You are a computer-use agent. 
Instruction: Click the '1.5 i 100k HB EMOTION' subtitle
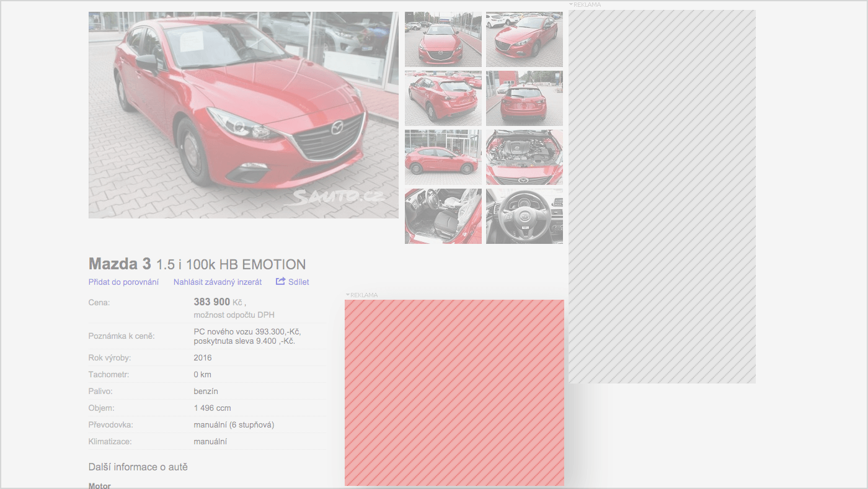pyautogui.click(x=231, y=264)
